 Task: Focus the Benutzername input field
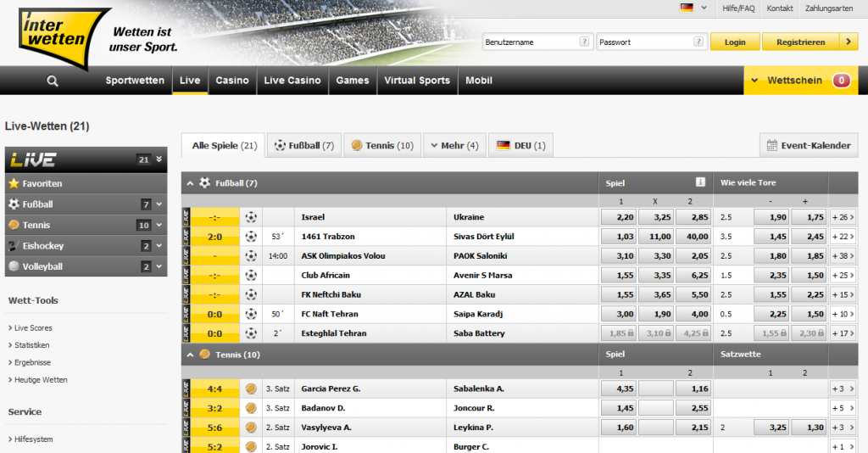tap(537, 42)
